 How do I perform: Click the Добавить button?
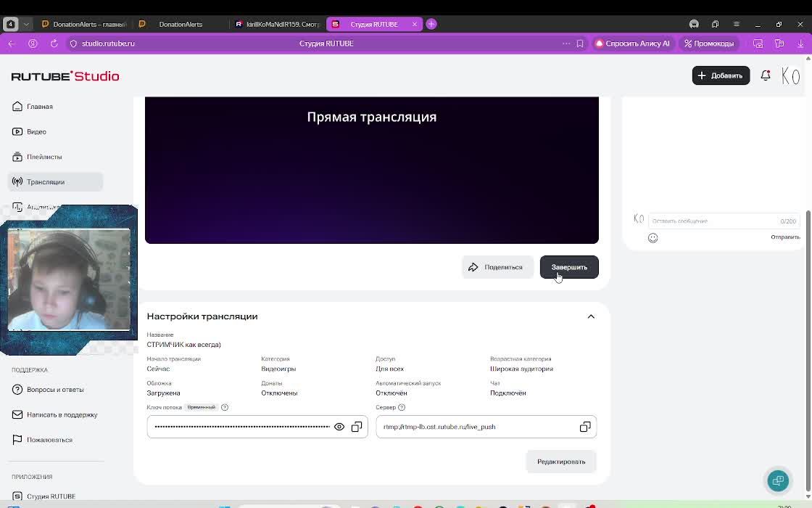[721, 75]
